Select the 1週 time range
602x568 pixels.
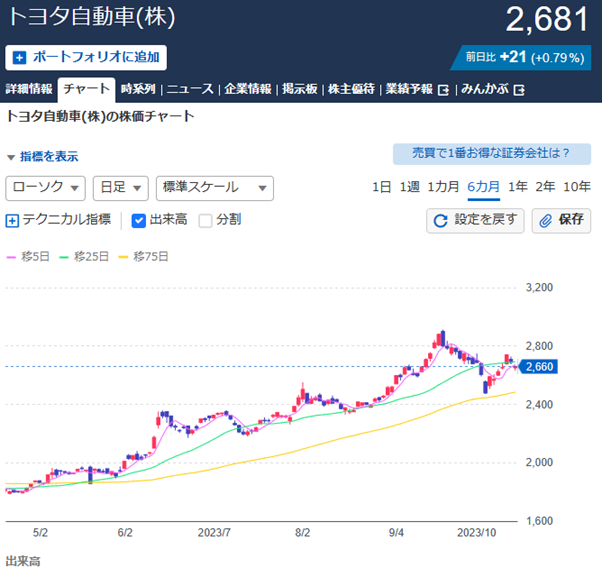coord(410,187)
